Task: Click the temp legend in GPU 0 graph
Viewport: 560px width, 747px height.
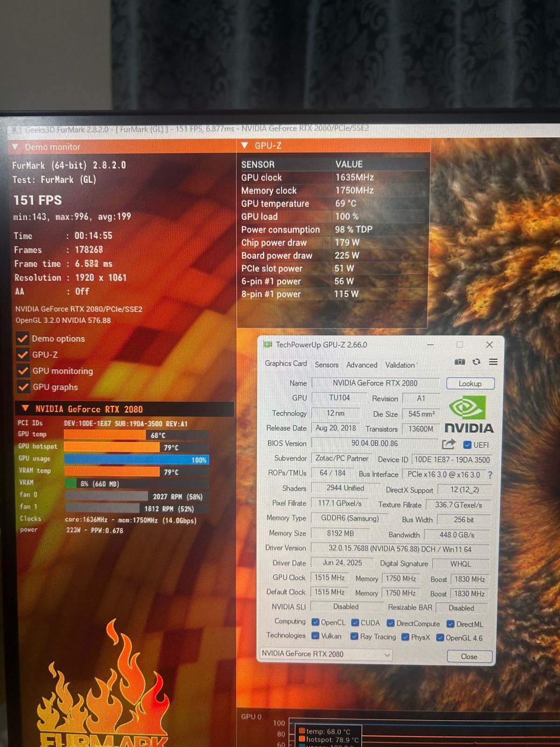Action: (x=325, y=732)
